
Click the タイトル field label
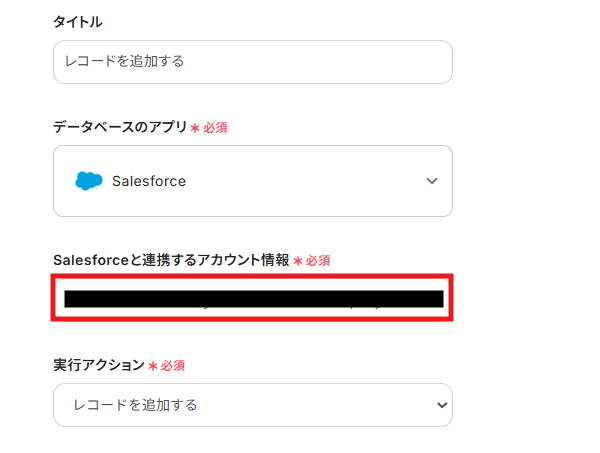77,22
